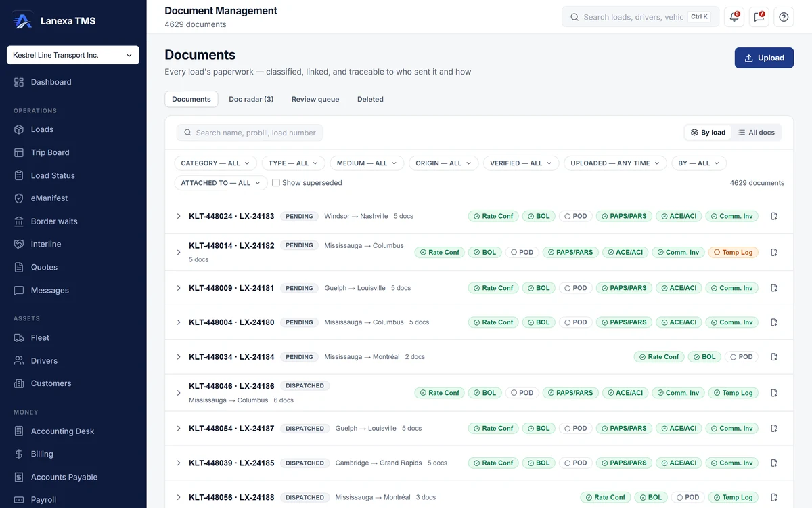Click the Quotes document icon
Viewport: 812px width, 508px height.
(19, 267)
